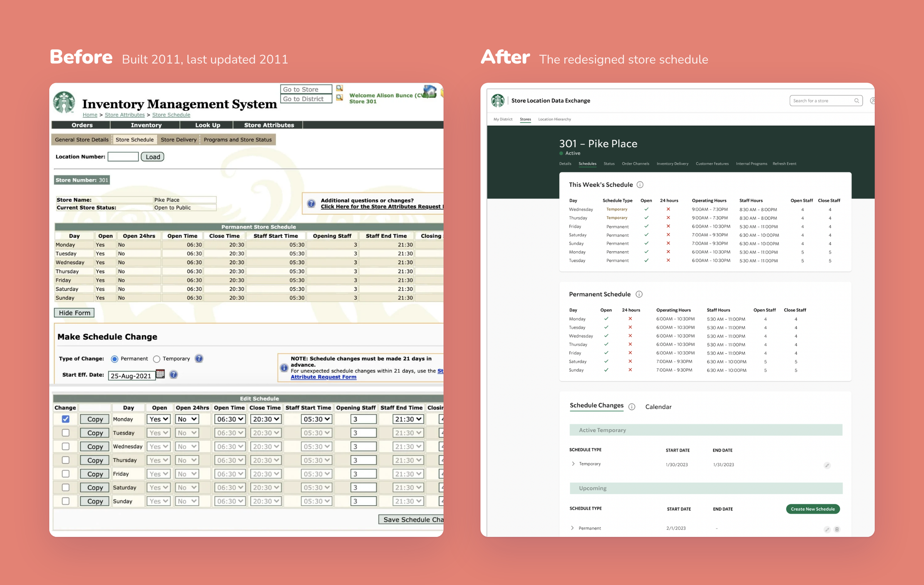Click help icon right of the calendar picker
This screenshot has height=585, width=924.
click(x=174, y=374)
